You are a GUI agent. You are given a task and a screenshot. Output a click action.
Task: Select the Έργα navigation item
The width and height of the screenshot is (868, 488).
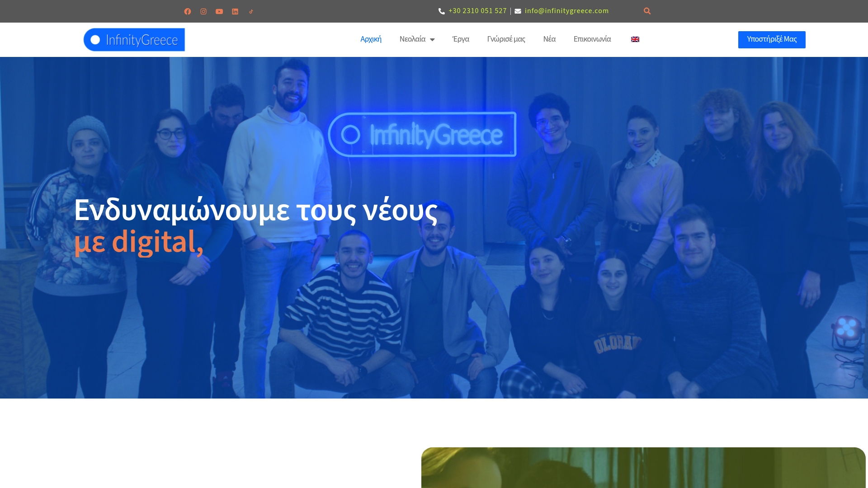[x=461, y=39]
